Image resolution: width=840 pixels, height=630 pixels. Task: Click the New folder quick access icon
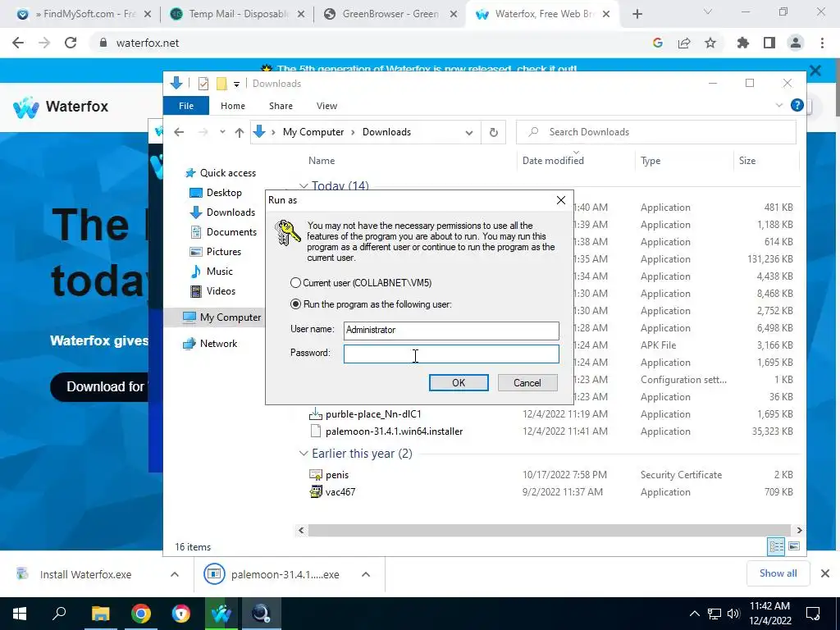click(221, 84)
